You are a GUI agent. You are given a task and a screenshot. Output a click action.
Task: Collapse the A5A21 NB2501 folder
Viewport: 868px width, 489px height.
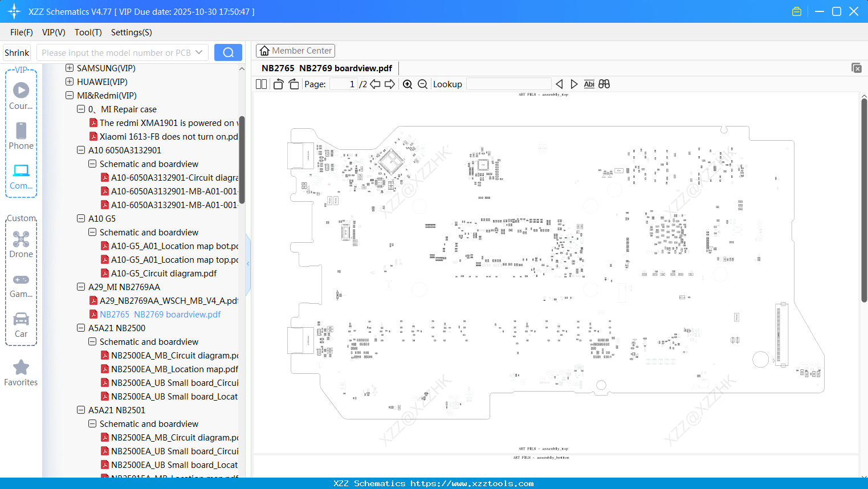[81, 410]
